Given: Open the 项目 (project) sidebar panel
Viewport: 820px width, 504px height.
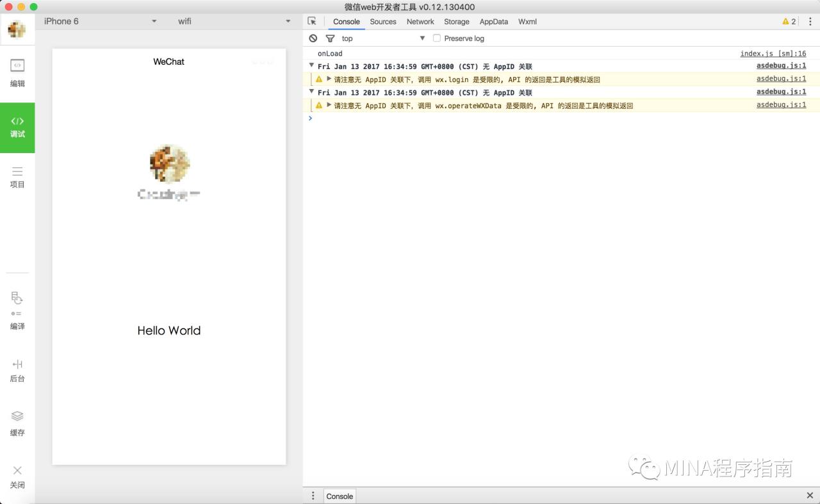Looking at the screenshot, I should [17, 177].
